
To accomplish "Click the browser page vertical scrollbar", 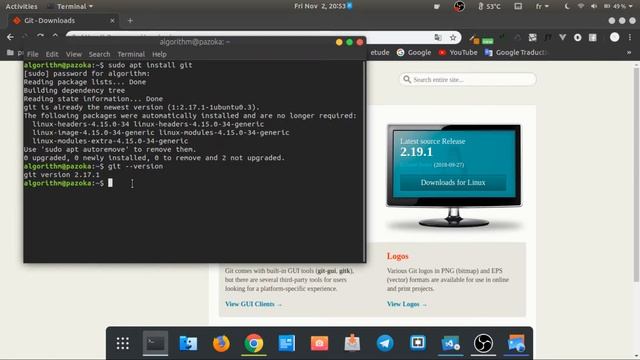I will [x=636, y=176].
